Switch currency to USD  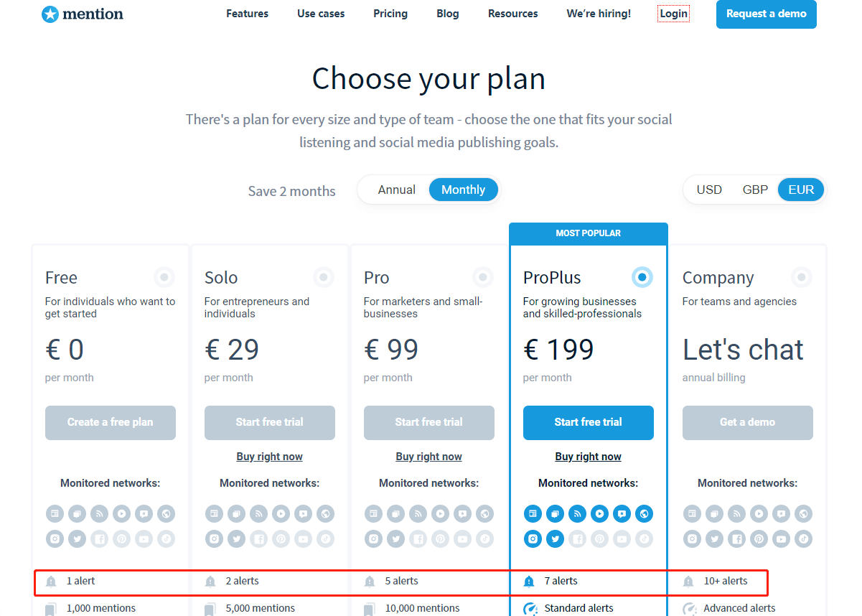(709, 190)
